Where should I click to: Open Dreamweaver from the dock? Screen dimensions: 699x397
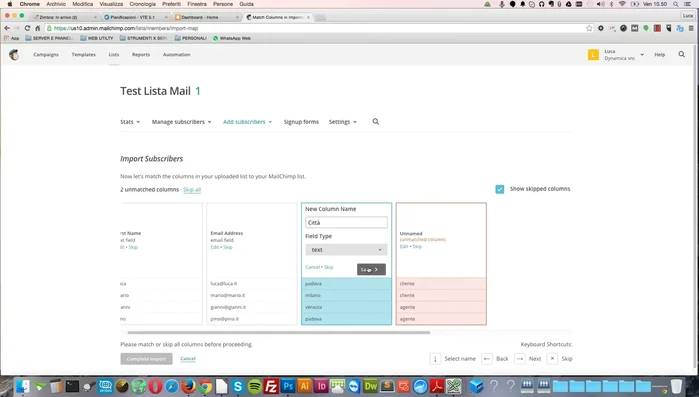(370, 386)
